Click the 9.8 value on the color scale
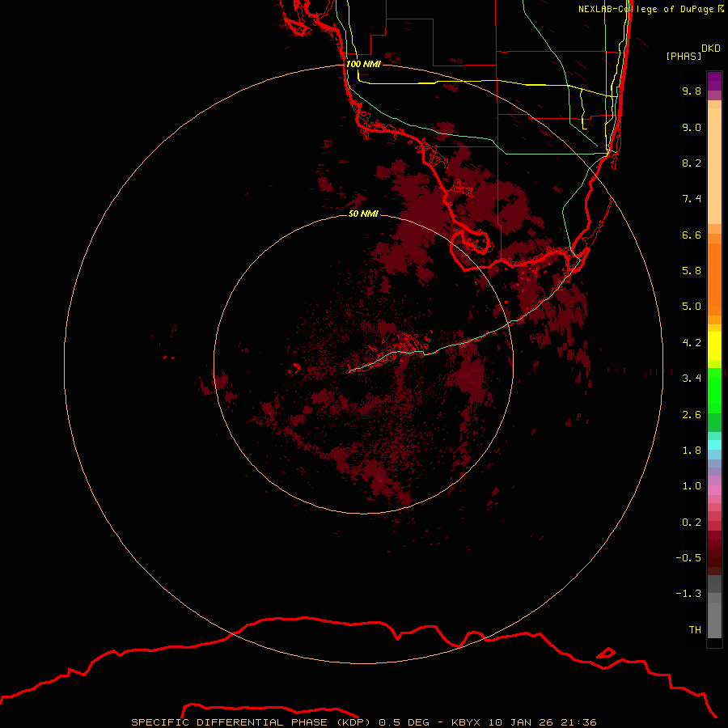 [x=692, y=91]
